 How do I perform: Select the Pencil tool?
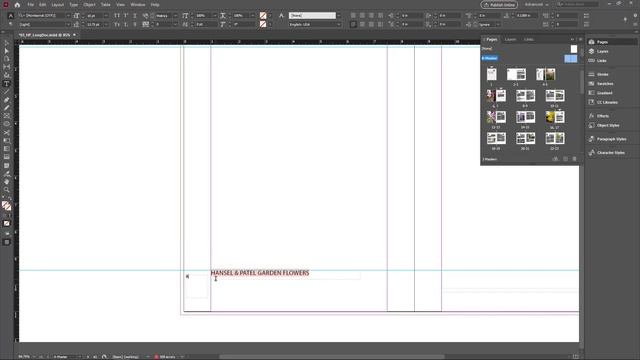coord(7,108)
